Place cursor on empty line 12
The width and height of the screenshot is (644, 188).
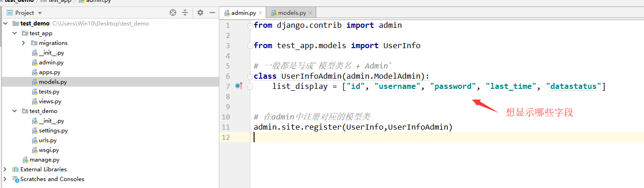click(432, 137)
